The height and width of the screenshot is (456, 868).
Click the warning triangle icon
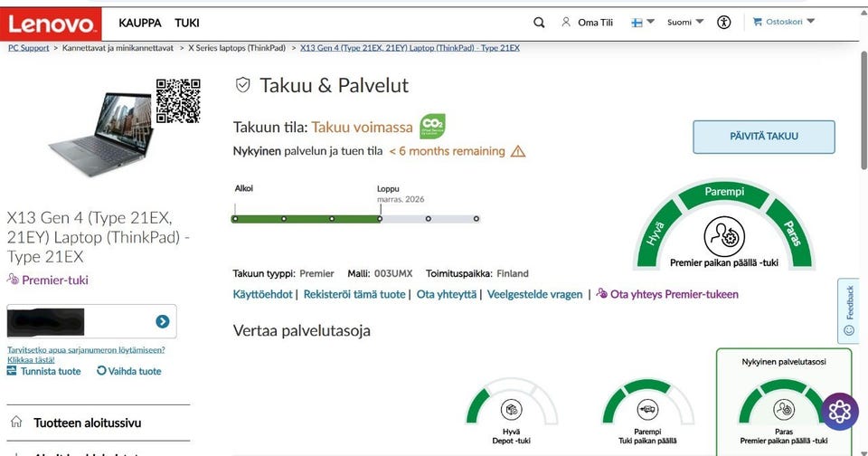pos(517,151)
